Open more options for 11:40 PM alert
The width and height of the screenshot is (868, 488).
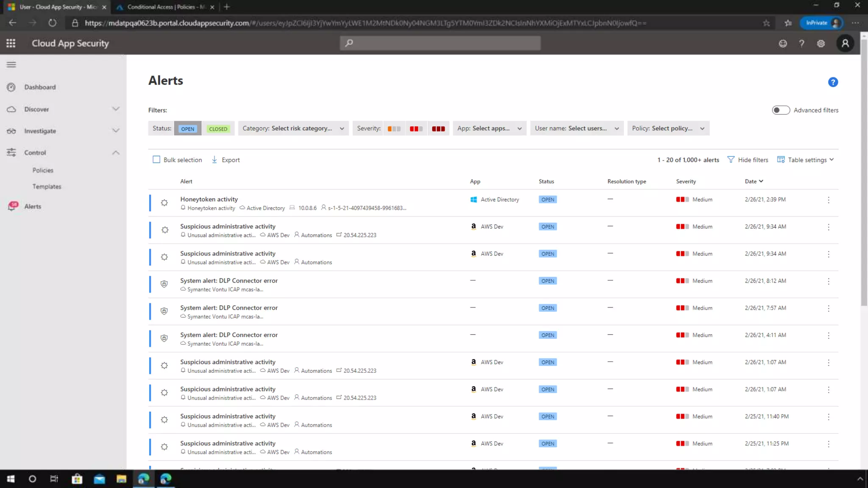pos(829,417)
